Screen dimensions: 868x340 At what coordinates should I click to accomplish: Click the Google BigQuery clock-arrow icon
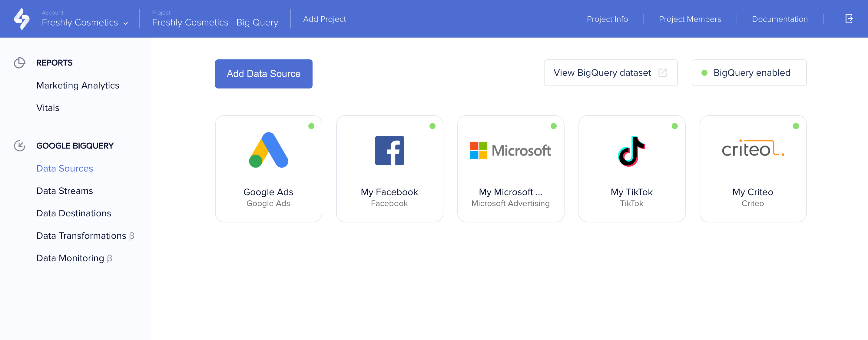click(20, 146)
